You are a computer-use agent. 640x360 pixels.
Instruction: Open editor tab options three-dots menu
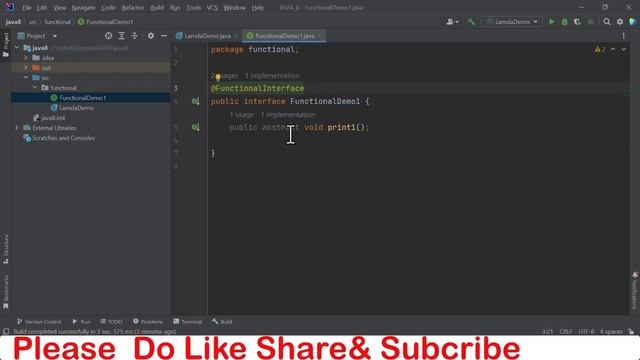click(623, 36)
